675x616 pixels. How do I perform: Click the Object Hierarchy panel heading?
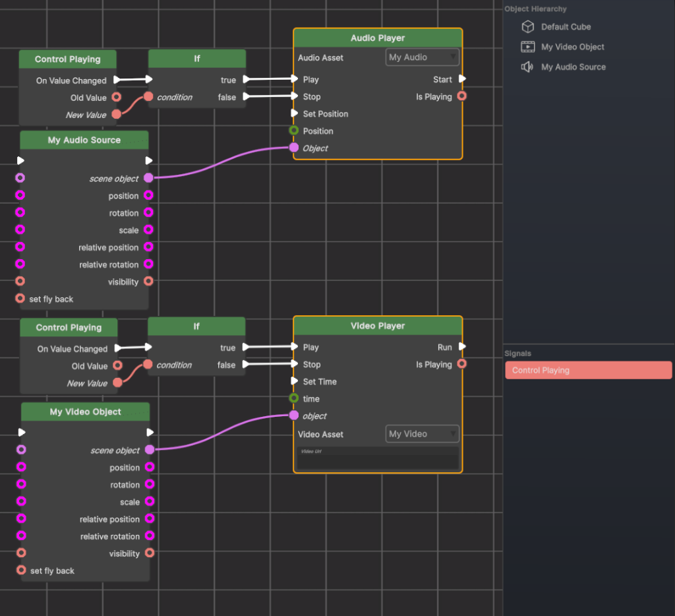[x=535, y=9]
